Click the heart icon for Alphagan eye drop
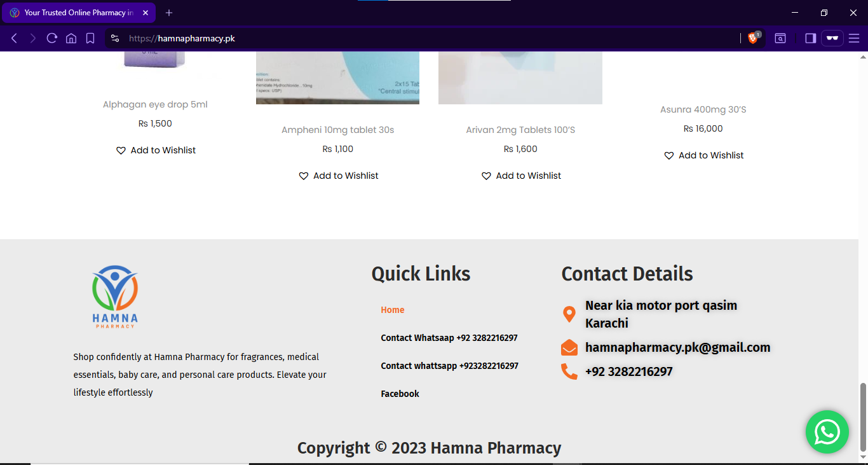Screen dimensions: 868x465 [x=121, y=151]
